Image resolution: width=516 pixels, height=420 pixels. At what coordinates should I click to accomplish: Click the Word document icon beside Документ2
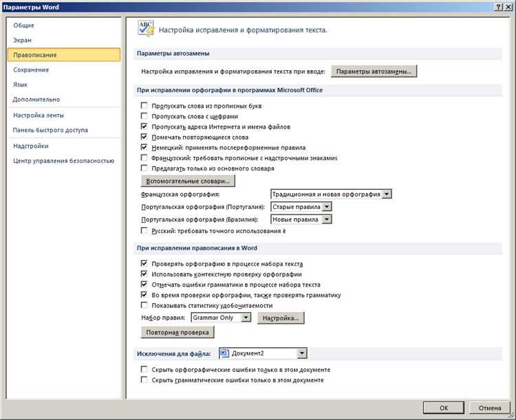point(224,353)
